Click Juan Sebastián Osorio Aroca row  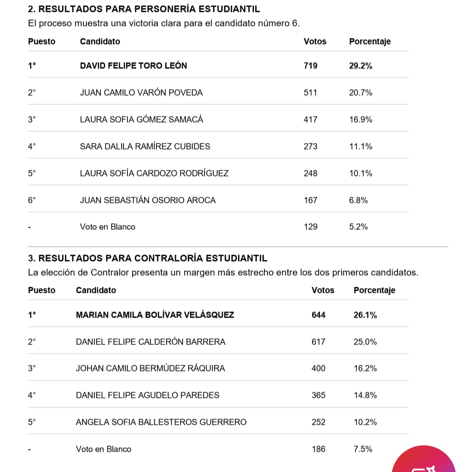tap(148, 200)
